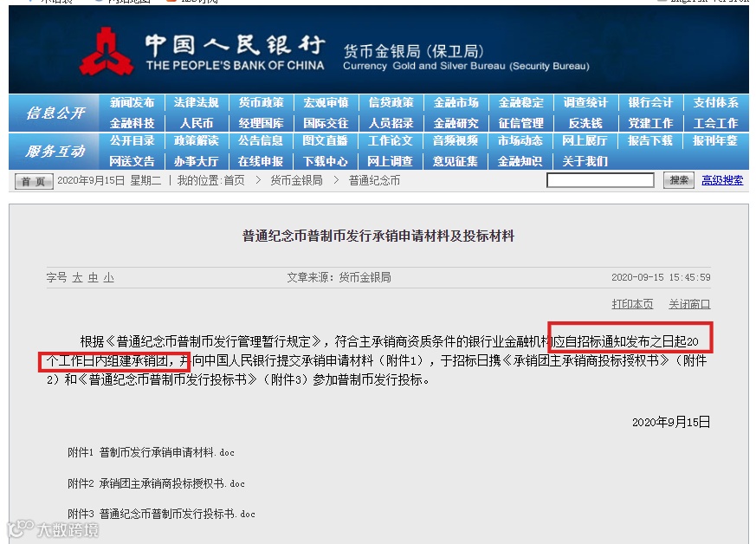Open 公开目录 menu item
This screenshot has width=756, height=544.
pos(132,141)
